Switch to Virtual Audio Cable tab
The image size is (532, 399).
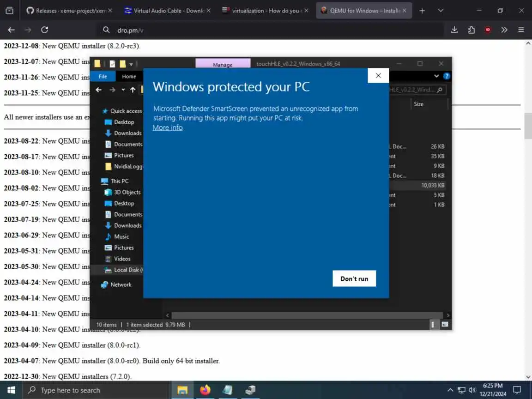tap(167, 11)
